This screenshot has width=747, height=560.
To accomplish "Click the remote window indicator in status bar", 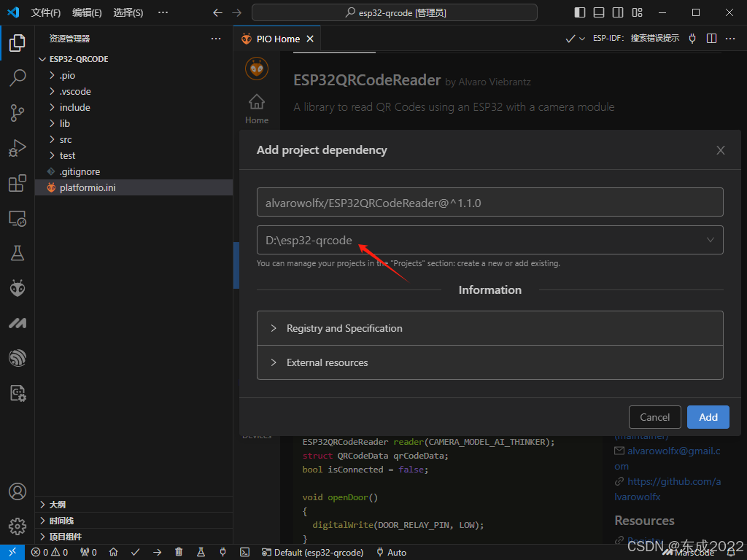I will pos(12,552).
